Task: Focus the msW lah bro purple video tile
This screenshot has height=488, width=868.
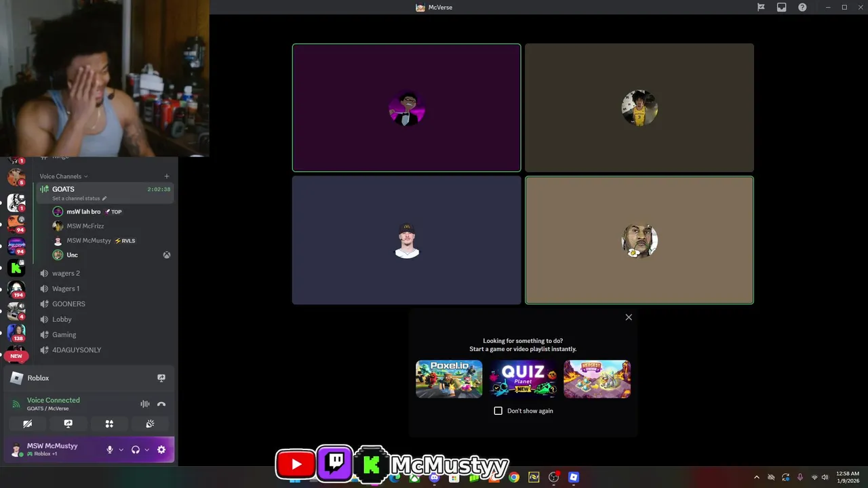Action: 407,108
